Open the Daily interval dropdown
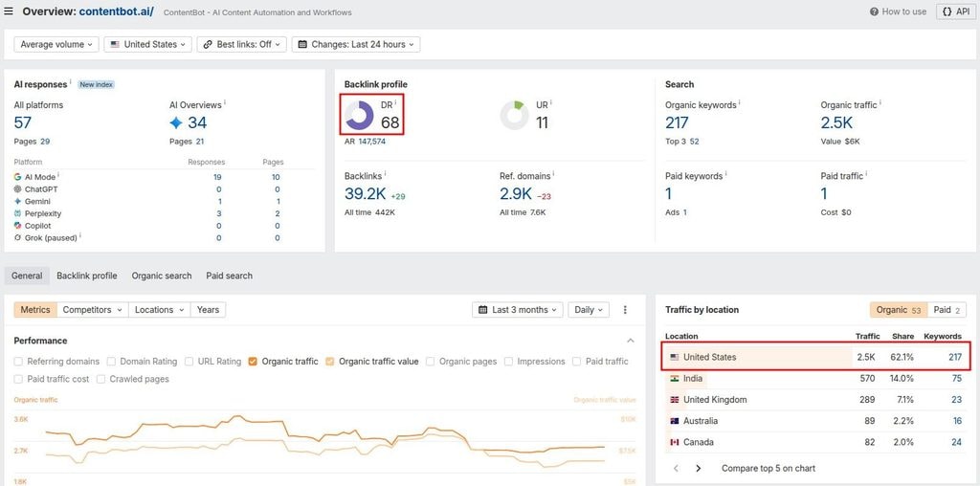This screenshot has width=980, height=486. pyautogui.click(x=589, y=310)
